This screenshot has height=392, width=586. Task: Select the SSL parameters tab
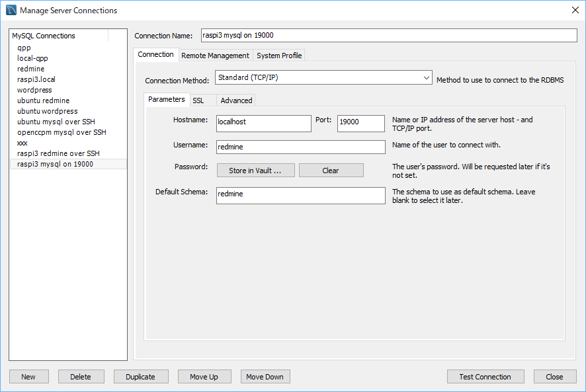tap(198, 100)
